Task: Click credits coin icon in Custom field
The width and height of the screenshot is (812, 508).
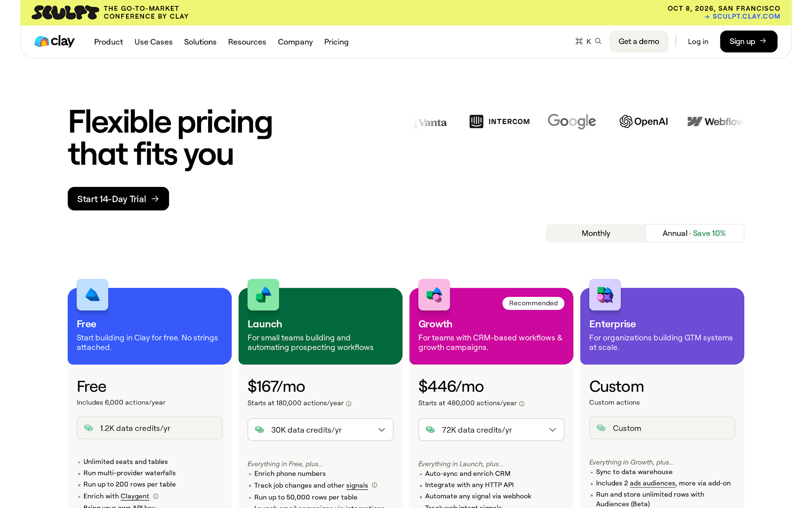Action: coord(601,428)
